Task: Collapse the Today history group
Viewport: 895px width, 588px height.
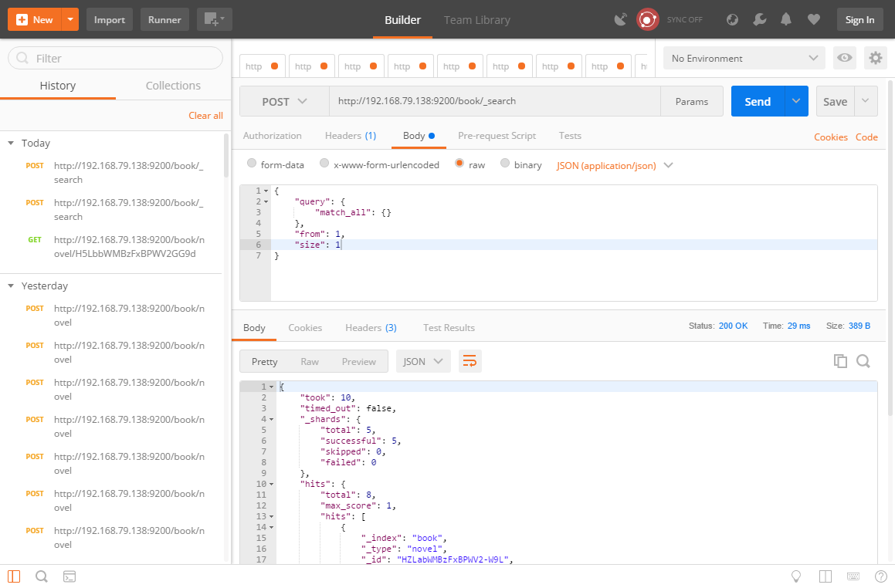Action: 11,144
